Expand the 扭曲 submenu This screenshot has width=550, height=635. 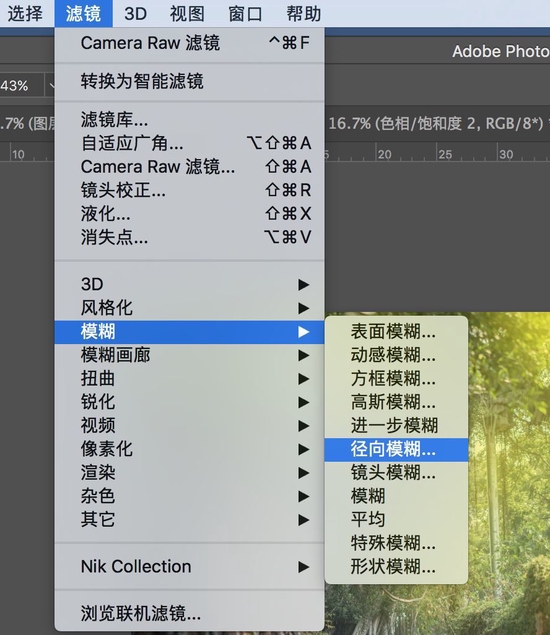click(x=189, y=379)
